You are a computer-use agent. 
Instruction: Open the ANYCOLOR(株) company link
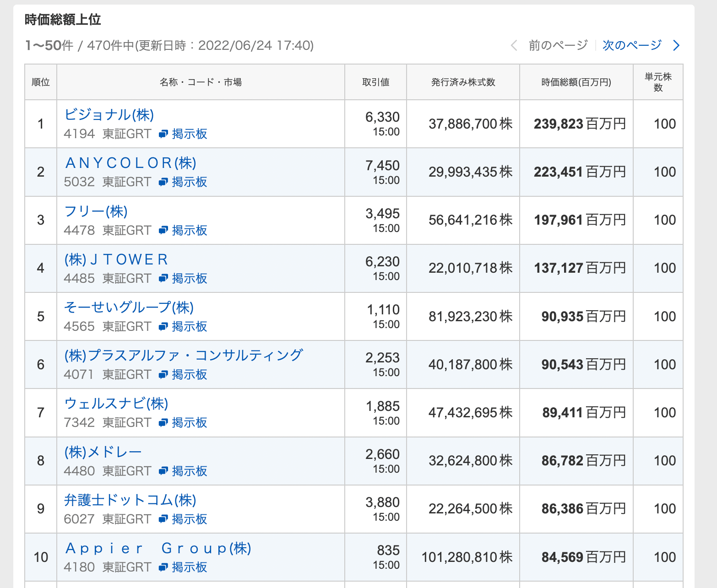click(130, 162)
